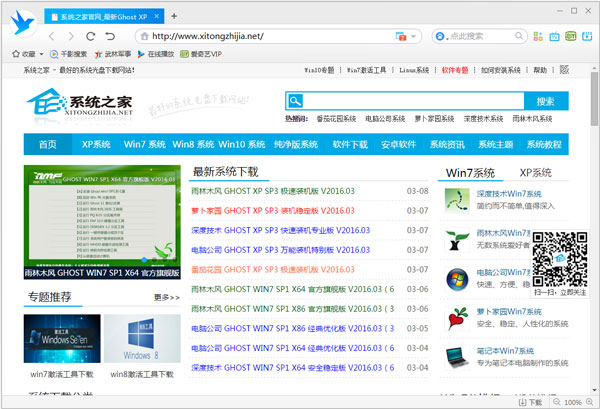600x409 pixels.
Task: Click the search engine selector icon
Action: click(440, 36)
